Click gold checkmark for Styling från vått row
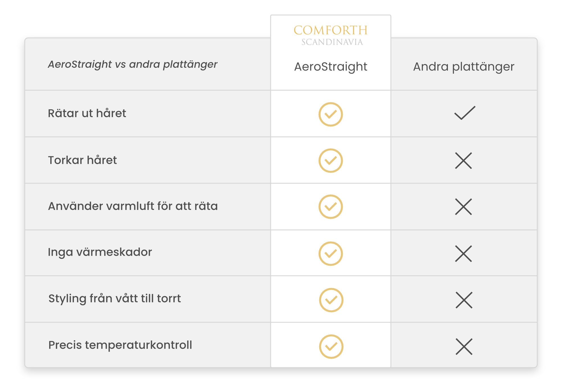 point(331,300)
